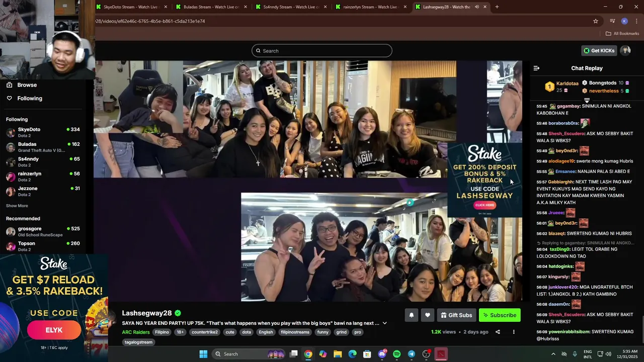
Task: Open Chrome from the taskbar
Action: (308, 354)
